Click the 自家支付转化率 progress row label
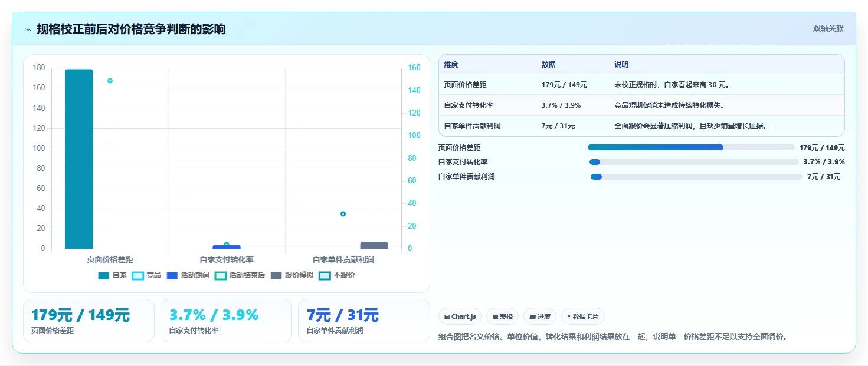This screenshot has width=868, height=366. tap(463, 162)
